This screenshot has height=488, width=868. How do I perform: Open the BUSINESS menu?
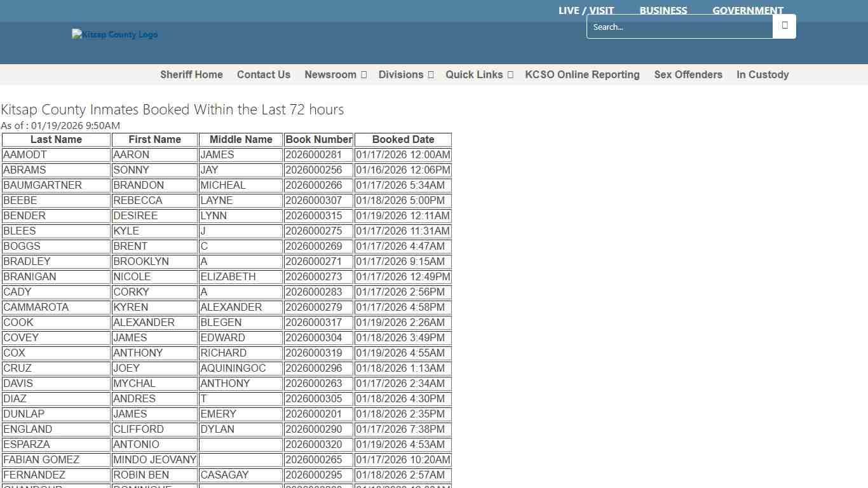[x=663, y=10]
